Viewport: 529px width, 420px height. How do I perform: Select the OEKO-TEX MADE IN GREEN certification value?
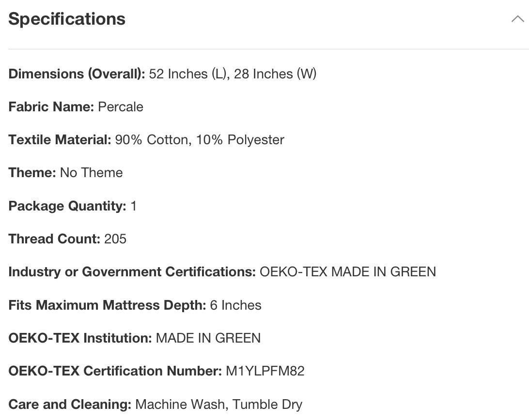[348, 272]
